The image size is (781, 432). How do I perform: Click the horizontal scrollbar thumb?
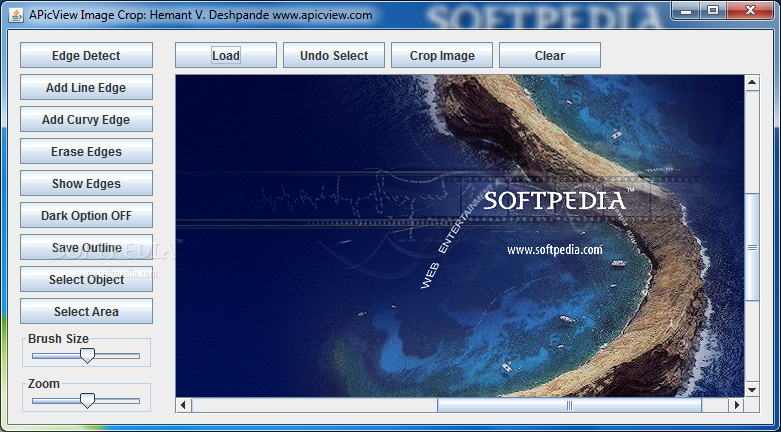point(570,405)
